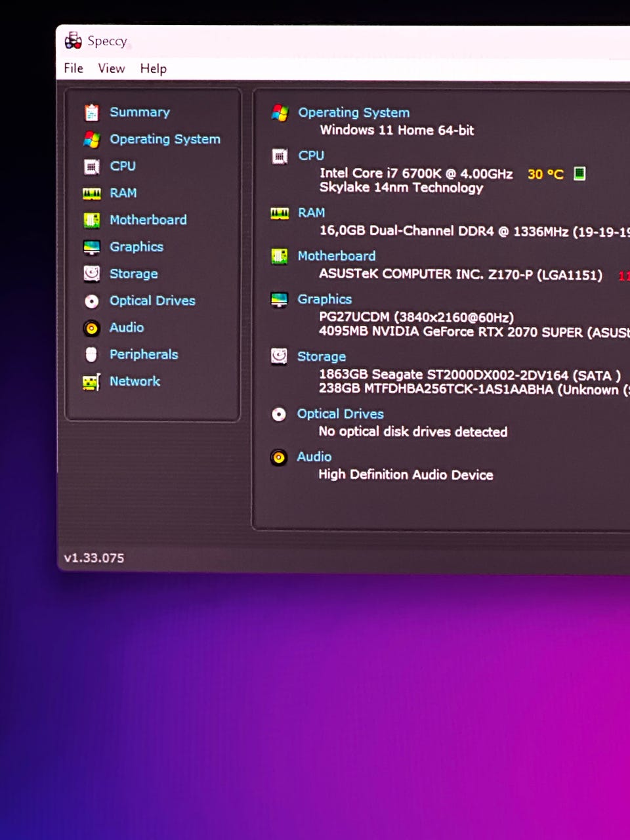Click the Summary clipboard icon in sidebar
Image resolution: width=630 pixels, height=840 pixels.
pos(92,112)
